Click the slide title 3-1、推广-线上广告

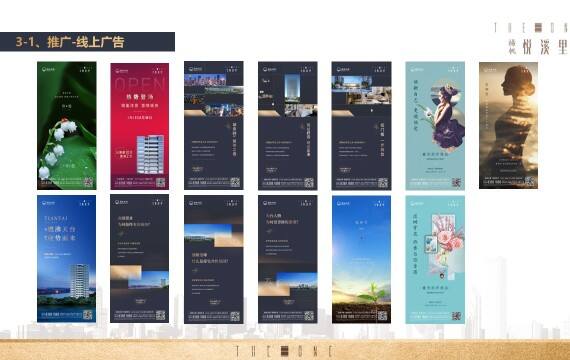pyautogui.click(x=70, y=42)
